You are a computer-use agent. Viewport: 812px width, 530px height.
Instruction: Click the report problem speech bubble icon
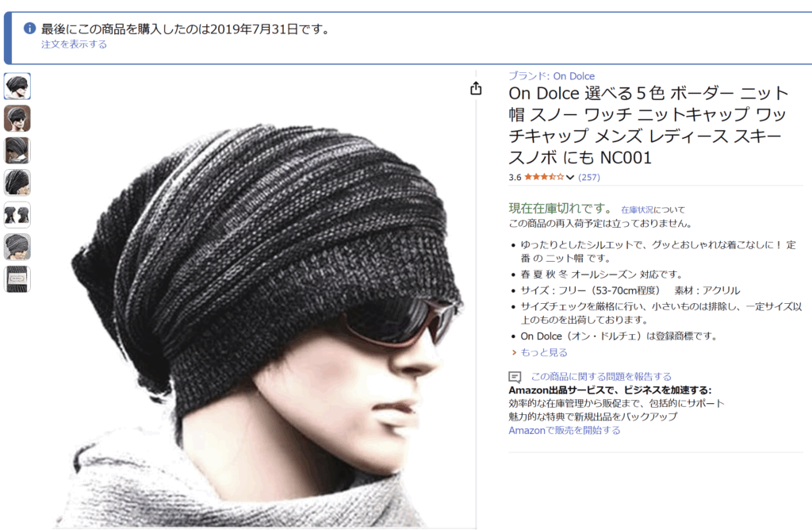515,377
